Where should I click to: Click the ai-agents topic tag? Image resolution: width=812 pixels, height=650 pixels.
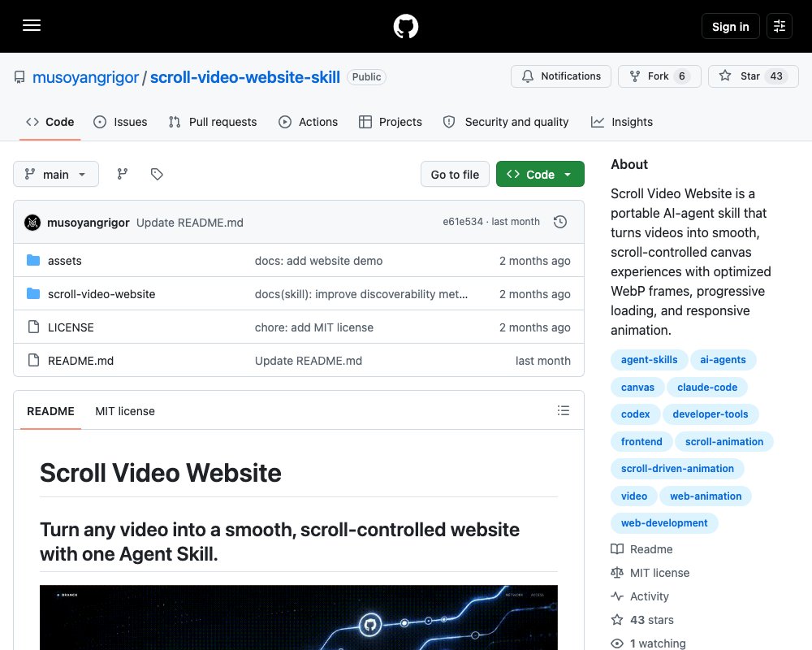[723, 360]
